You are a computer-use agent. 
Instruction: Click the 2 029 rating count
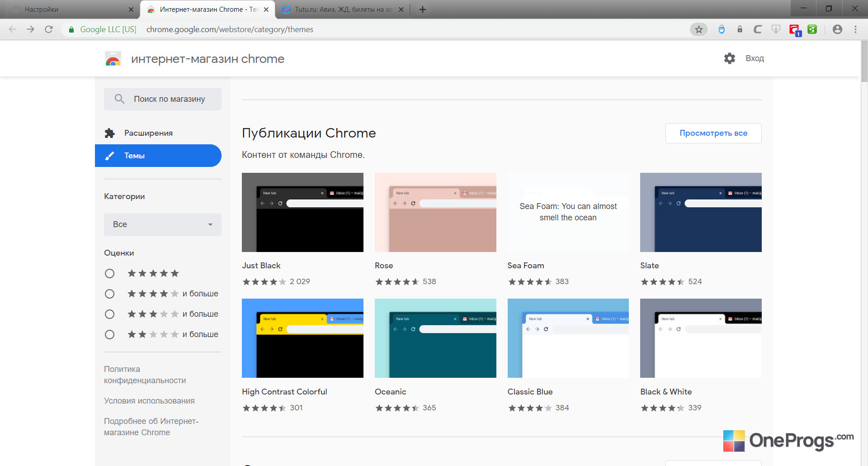click(300, 281)
